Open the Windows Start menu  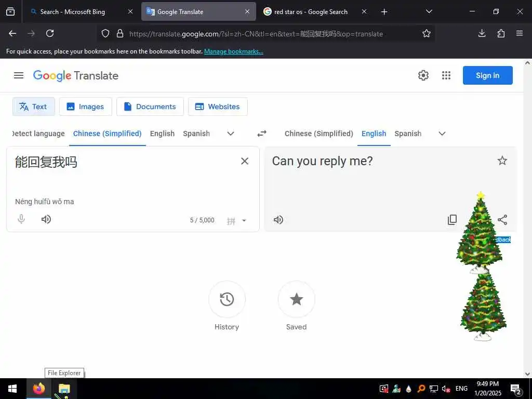coord(12,389)
